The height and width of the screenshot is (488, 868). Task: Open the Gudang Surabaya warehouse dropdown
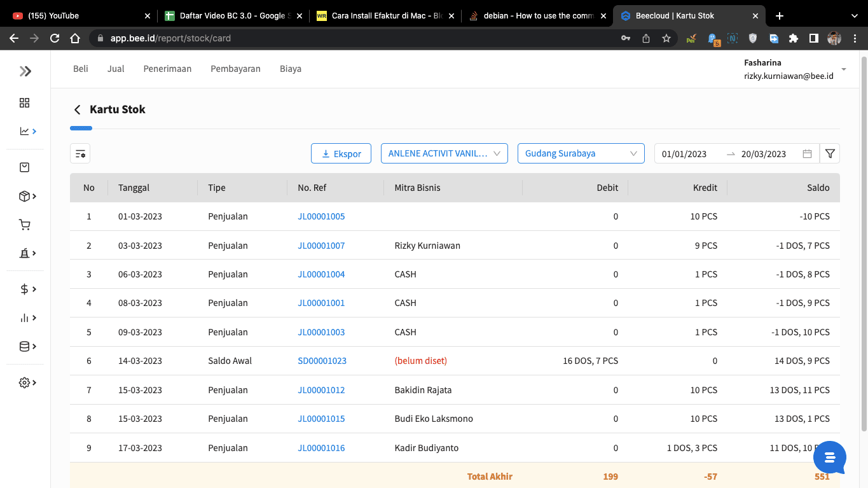(x=581, y=153)
